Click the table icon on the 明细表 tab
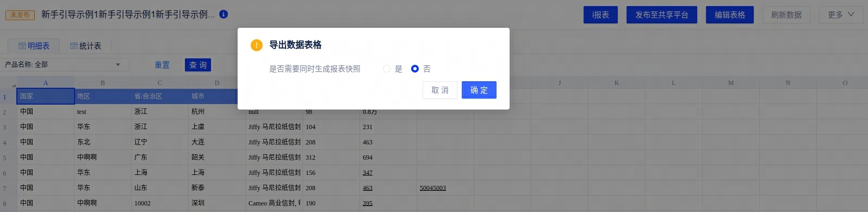Viewport: 868px width, 212px height. (x=22, y=46)
